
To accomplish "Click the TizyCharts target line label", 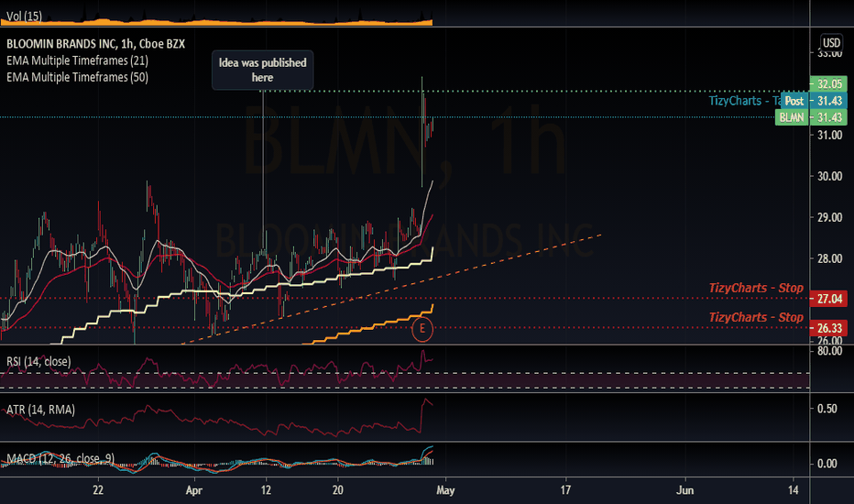I will click(x=745, y=101).
